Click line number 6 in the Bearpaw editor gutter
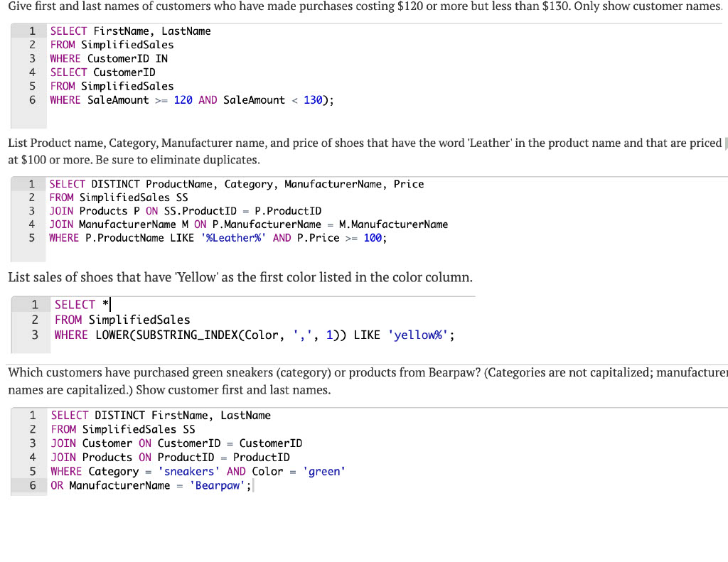The width and height of the screenshot is (728, 562). [x=33, y=485]
